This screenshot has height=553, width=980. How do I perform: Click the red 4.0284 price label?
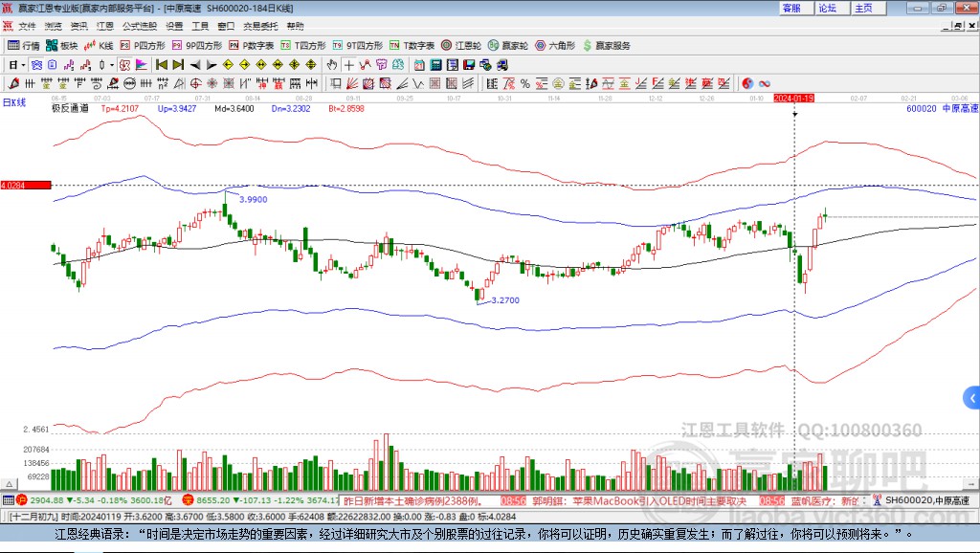coord(25,185)
